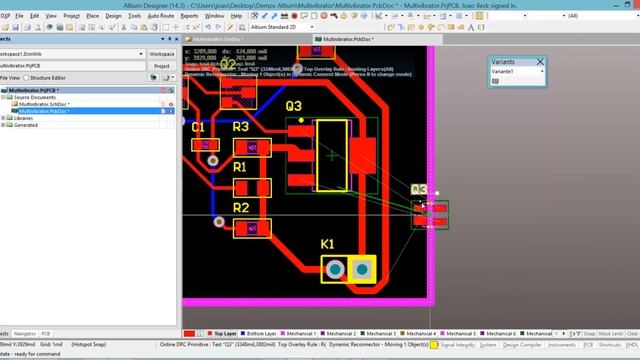This screenshot has height=360, width=640.
Task: Toggle Bottom Layer color box
Action: [x=243, y=333]
